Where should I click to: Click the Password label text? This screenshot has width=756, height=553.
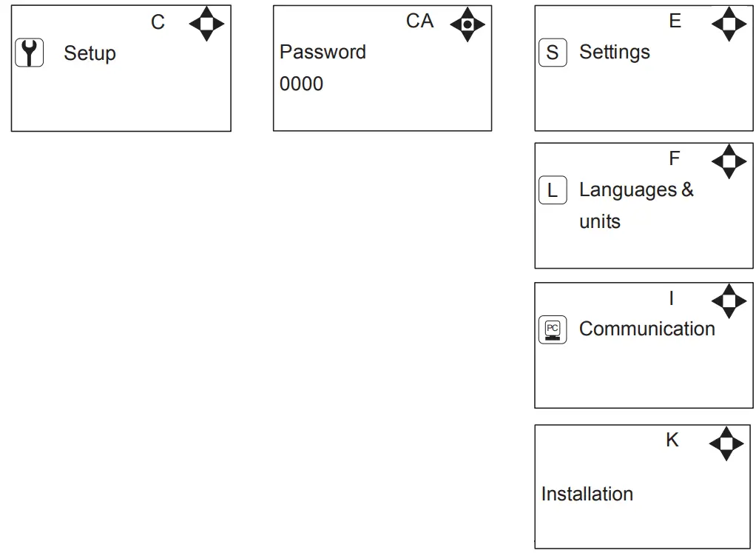[x=323, y=53]
